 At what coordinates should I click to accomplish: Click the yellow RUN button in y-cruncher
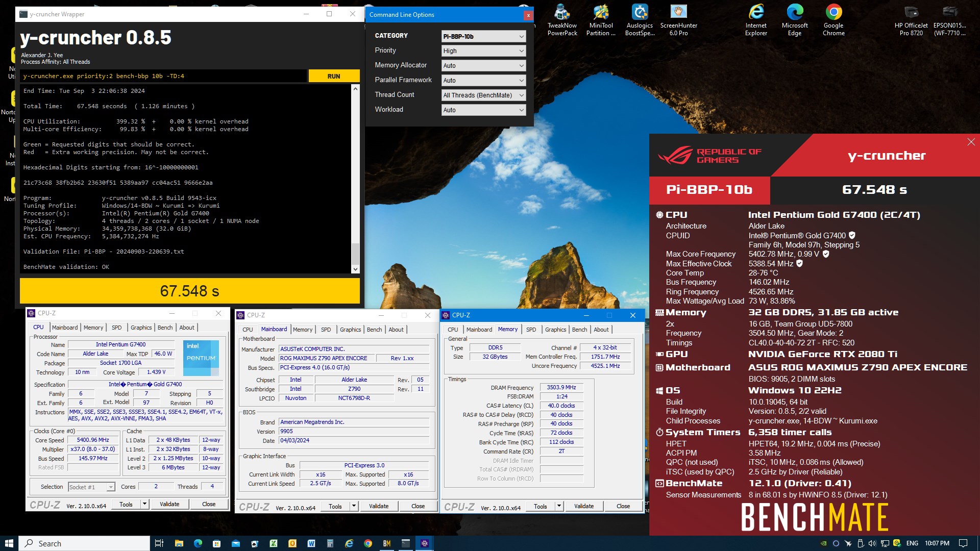point(334,76)
